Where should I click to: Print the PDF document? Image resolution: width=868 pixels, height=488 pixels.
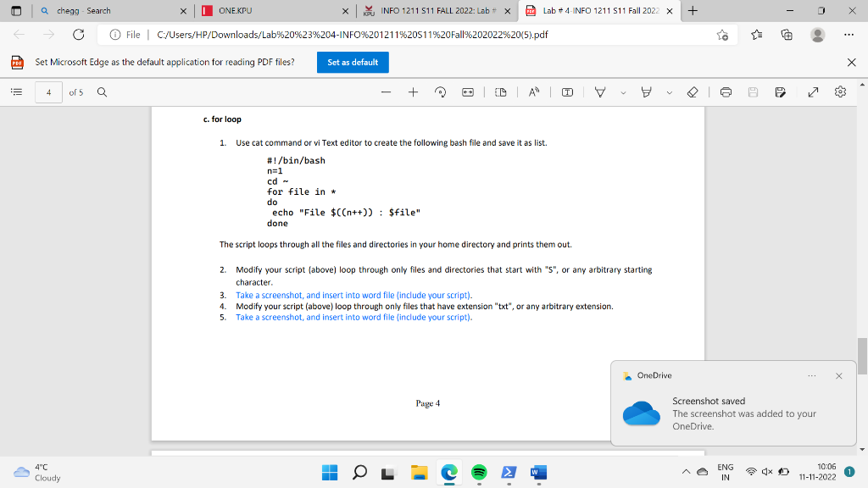725,92
